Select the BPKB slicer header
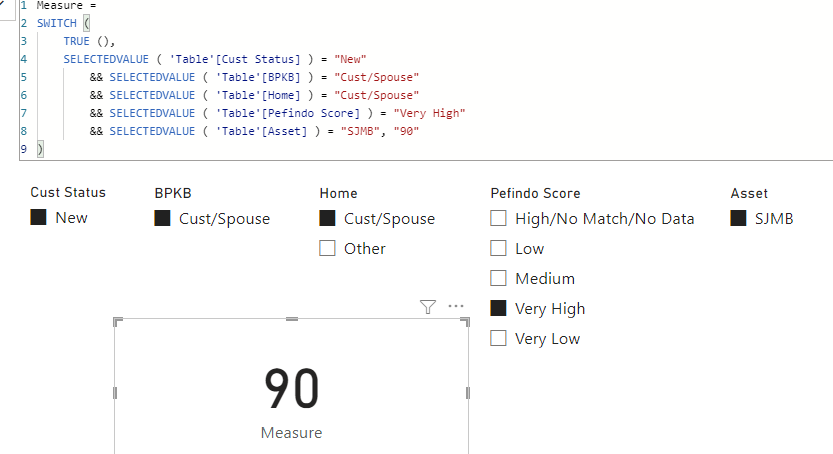Viewport: 833px width, 454px height. click(173, 193)
